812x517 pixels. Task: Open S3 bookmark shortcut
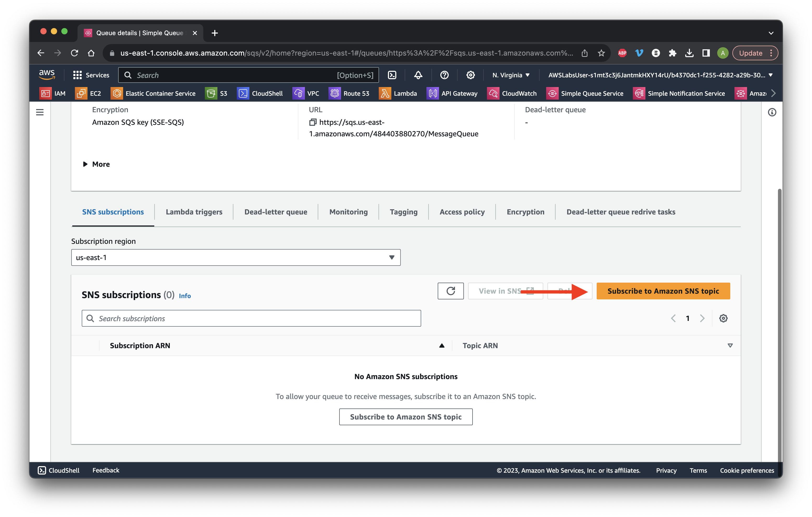coord(216,94)
